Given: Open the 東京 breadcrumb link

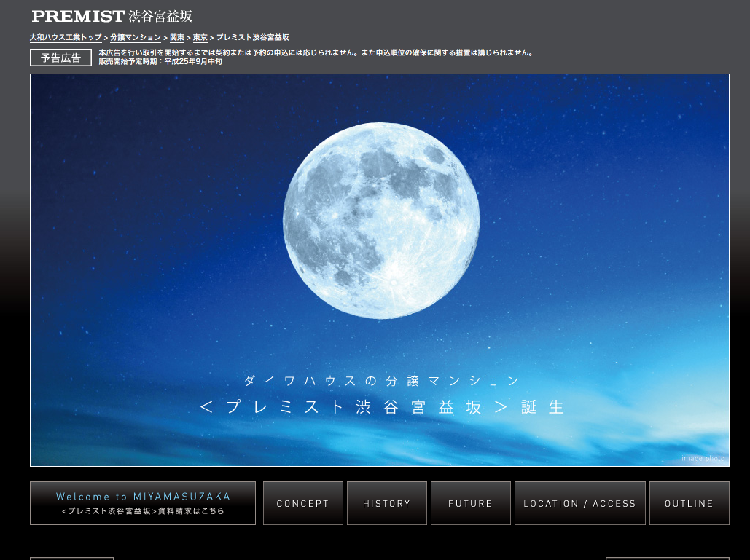Looking at the screenshot, I should (200, 37).
